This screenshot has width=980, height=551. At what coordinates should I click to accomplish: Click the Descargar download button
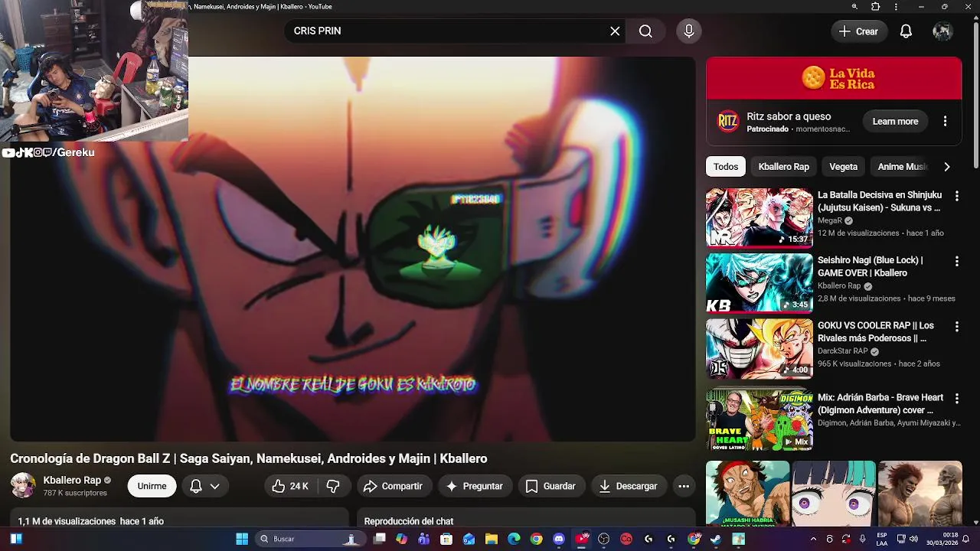pos(629,486)
